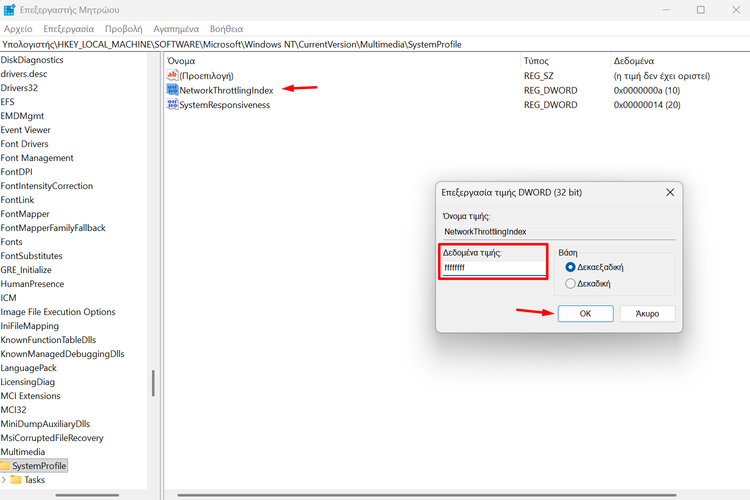Select the ICM tree key
This screenshot has width=750, height=500.
8,298
